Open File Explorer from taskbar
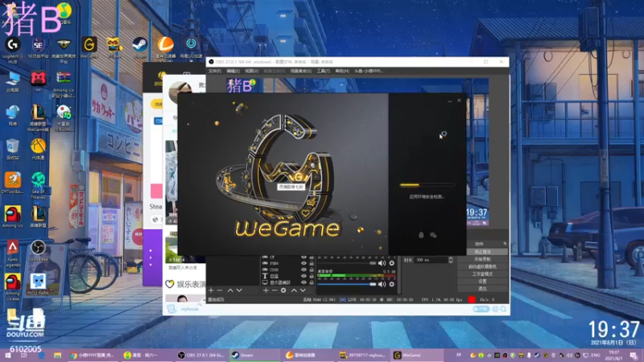The image size is (644, 362). coord(57,356)
